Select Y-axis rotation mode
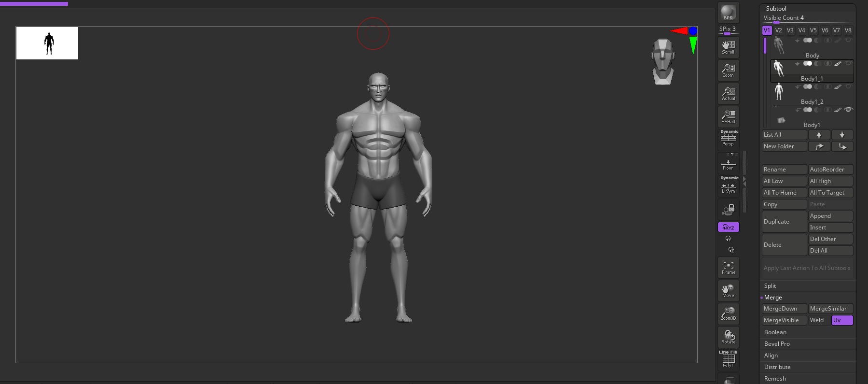Viewport: 868px width, 384px height. coord(729,239)
